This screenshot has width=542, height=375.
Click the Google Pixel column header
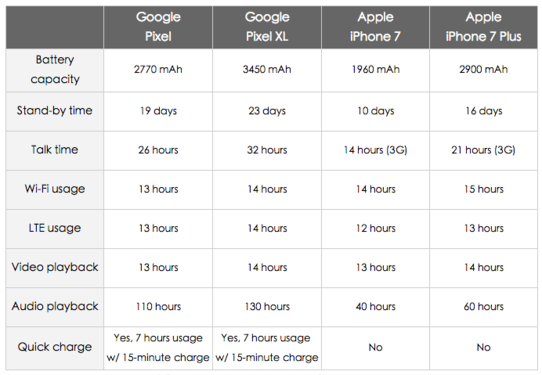(x=158, y=27)
